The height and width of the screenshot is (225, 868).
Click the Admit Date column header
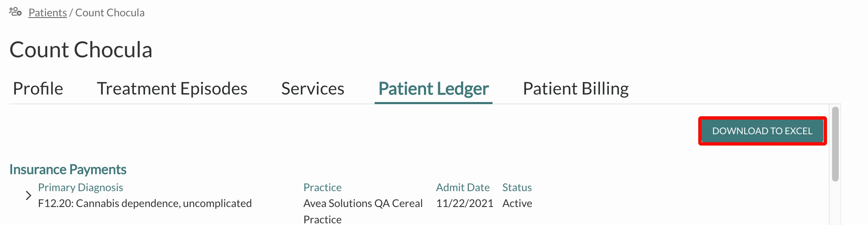click(x=463, y=187)
